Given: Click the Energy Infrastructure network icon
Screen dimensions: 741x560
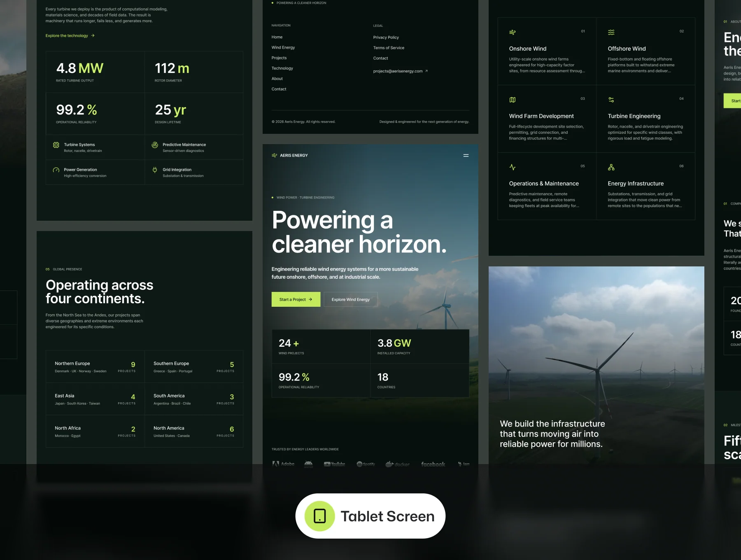Looking at the screenshot, I should click(x=611, y=167).
